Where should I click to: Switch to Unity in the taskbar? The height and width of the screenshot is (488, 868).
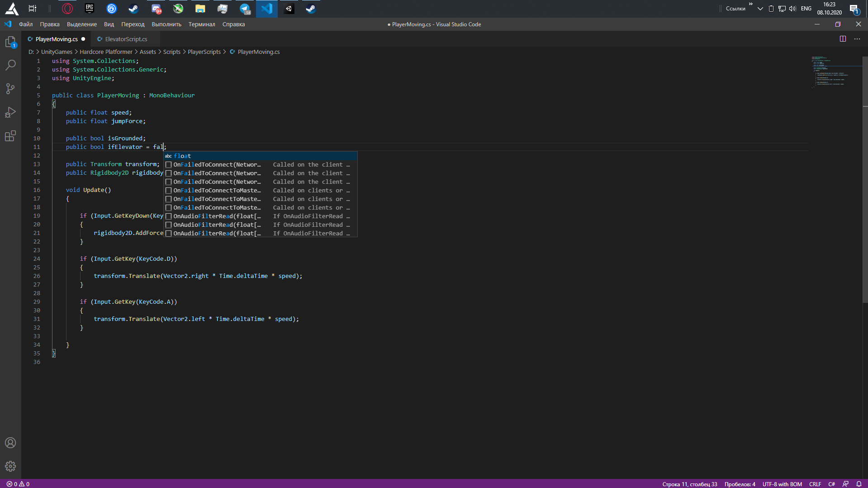coord(289,9)
